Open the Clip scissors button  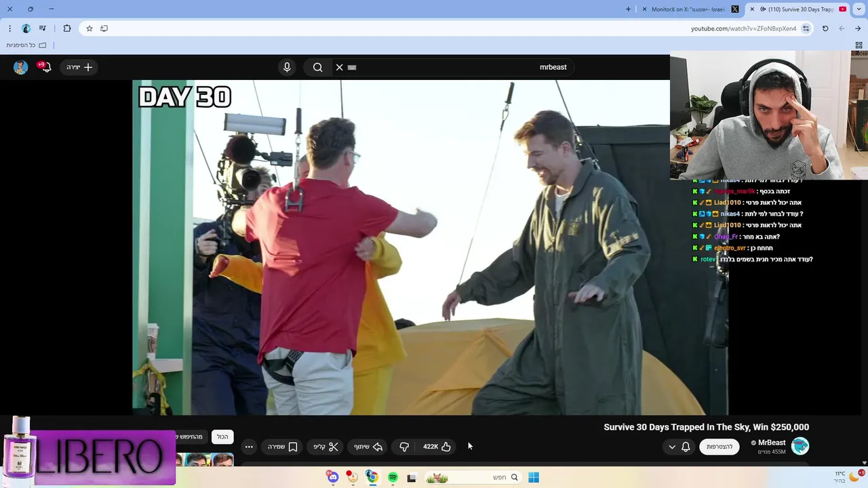click(325, 447)
